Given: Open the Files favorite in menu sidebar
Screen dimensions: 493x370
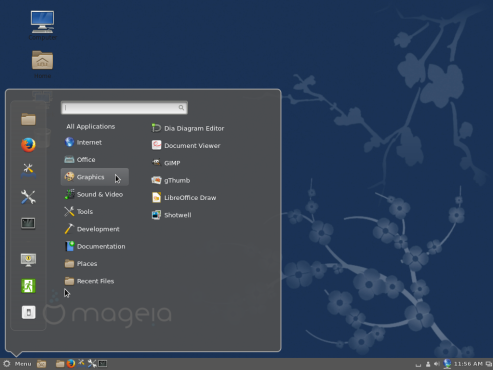Looking at the screenshot, I should pyautogui.click(x=28, y=119).
